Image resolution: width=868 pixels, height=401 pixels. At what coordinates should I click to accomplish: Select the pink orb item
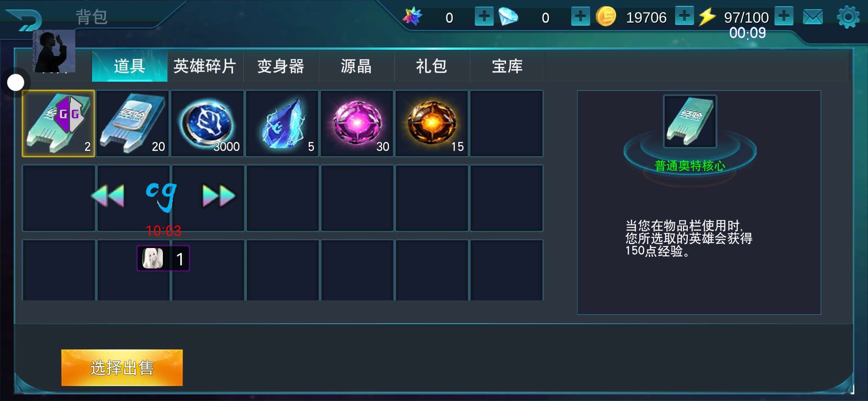357,123
